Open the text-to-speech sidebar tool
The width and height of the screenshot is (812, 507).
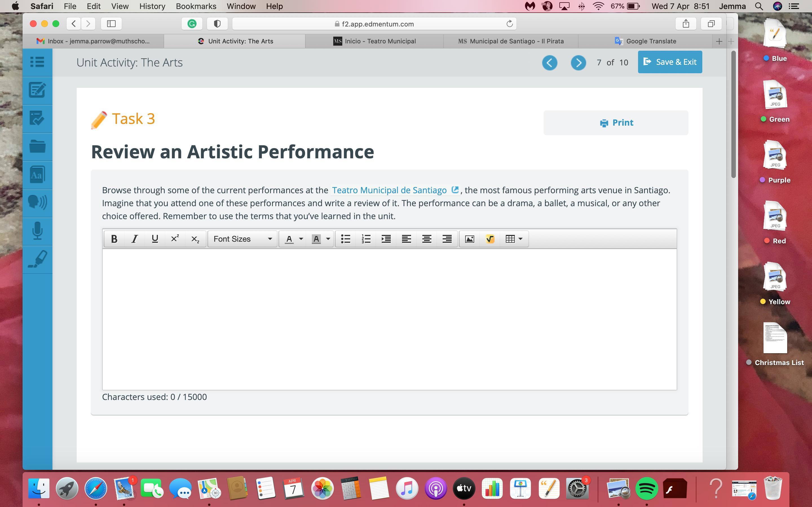point(37,203)
